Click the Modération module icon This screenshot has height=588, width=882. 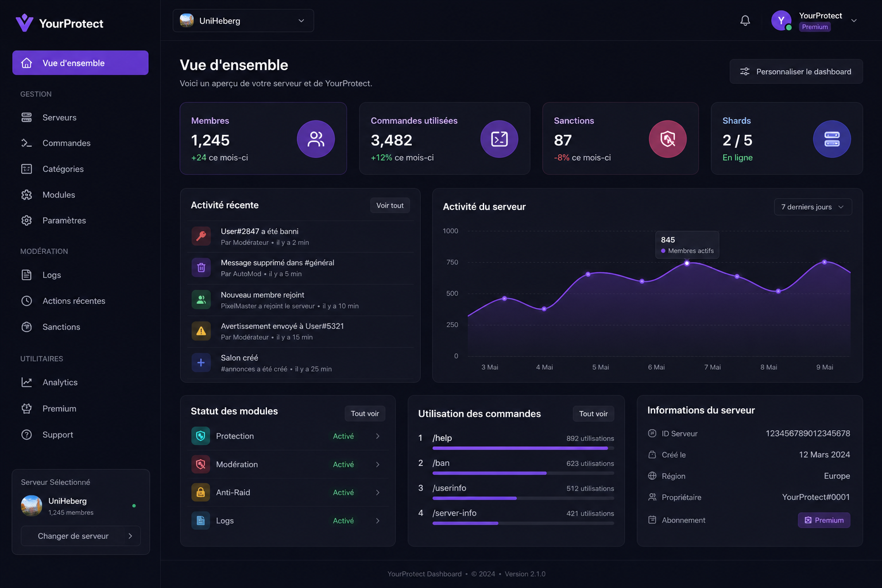(200, 464)
